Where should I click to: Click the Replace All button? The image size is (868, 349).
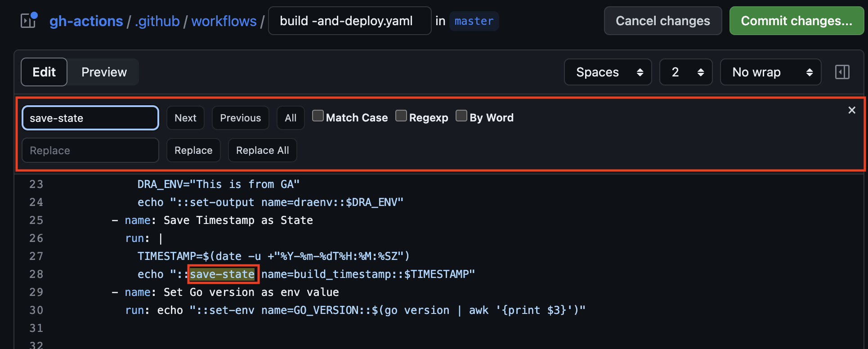pyautogui.click(x=262, y=150)
